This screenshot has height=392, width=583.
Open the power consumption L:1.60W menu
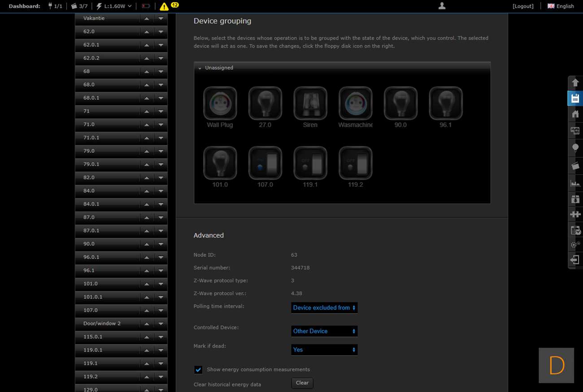tap(114, 6)
